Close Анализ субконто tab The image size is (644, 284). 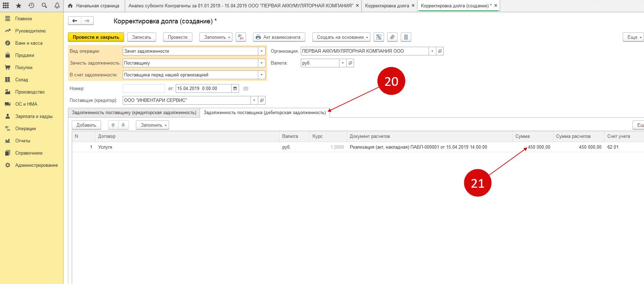point(357,6)
